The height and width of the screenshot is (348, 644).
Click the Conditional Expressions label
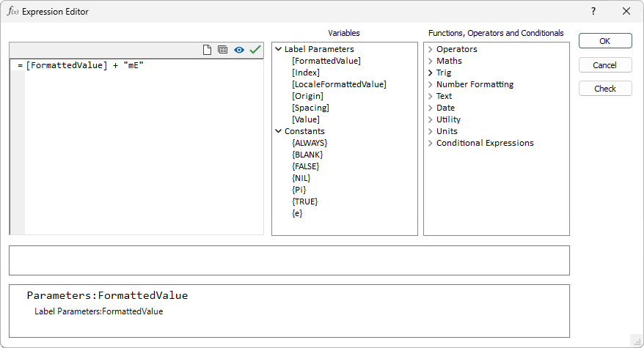[485, 143]
